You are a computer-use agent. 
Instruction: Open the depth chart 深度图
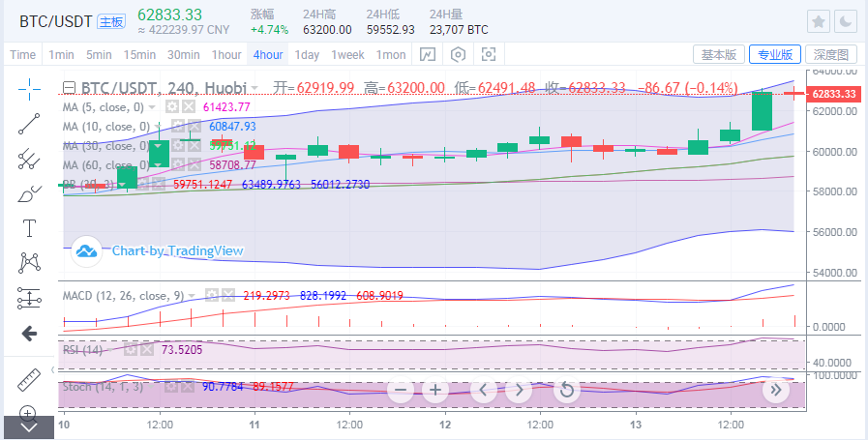tap(831, 54)
